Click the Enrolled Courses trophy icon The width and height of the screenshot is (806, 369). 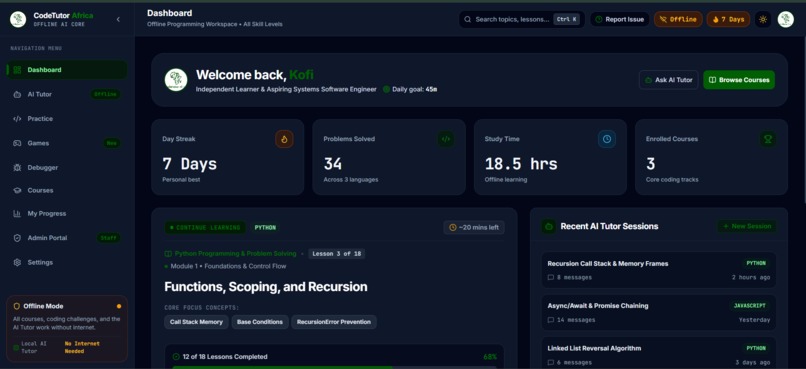coord(768,139)
